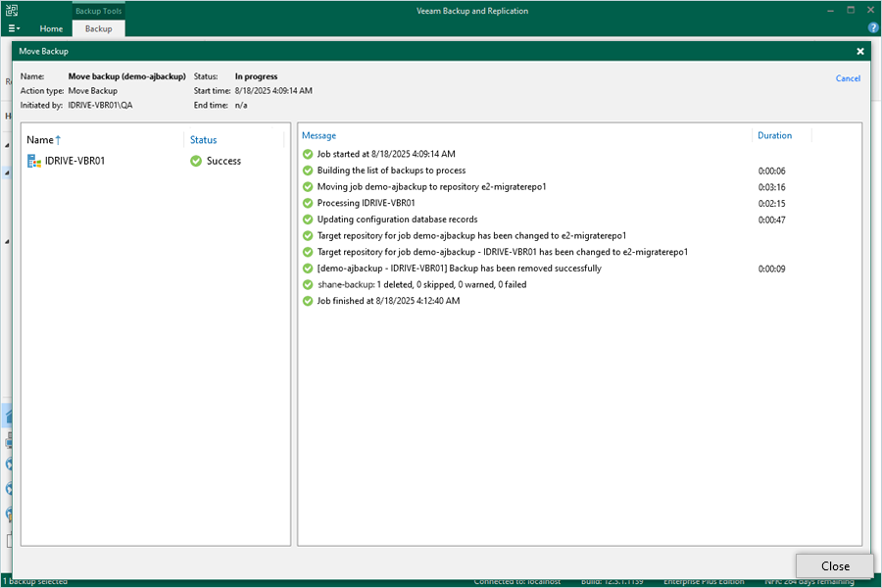
Task: Click the 0:00:06 duration value
Action: (772, 171)
